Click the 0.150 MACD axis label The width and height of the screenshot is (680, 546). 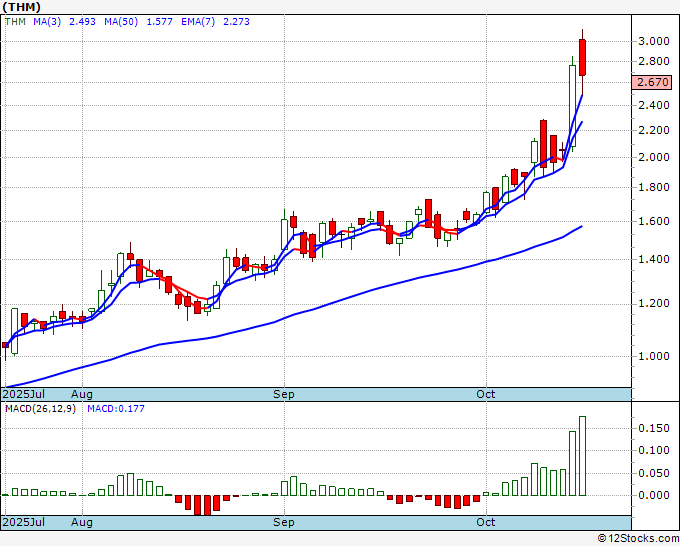point(654,428)
